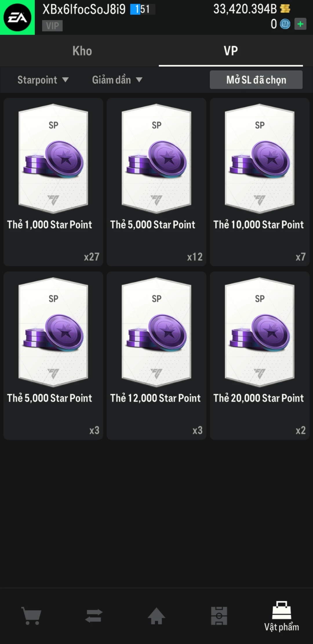Open the shop cart icon

pyautogui.click(x=31, y=616)
